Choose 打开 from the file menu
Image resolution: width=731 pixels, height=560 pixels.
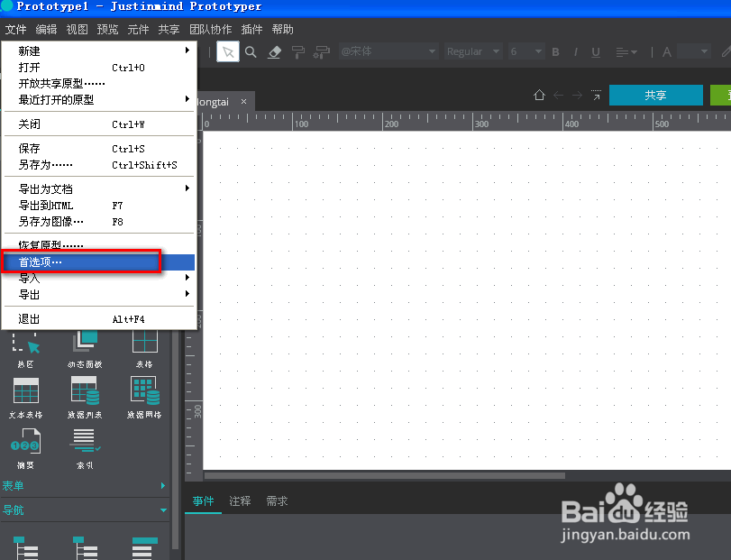coord(98,67)
